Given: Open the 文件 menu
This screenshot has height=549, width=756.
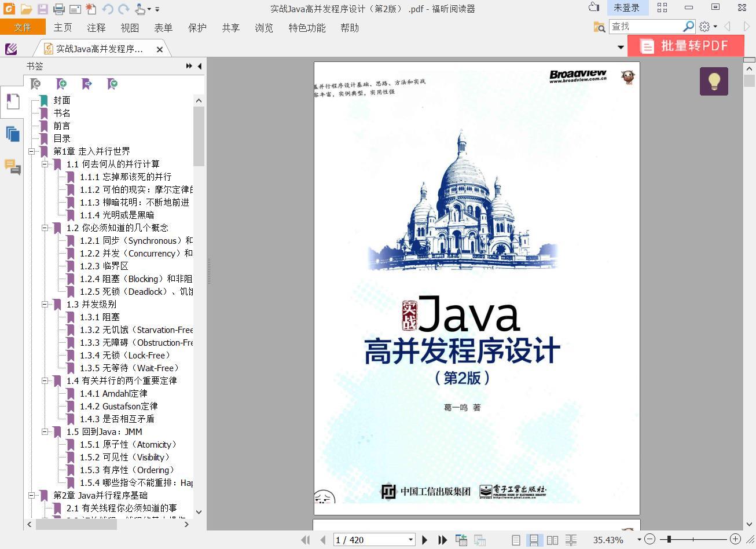Looking at the screenshot, I should click(x=23, y=27).
